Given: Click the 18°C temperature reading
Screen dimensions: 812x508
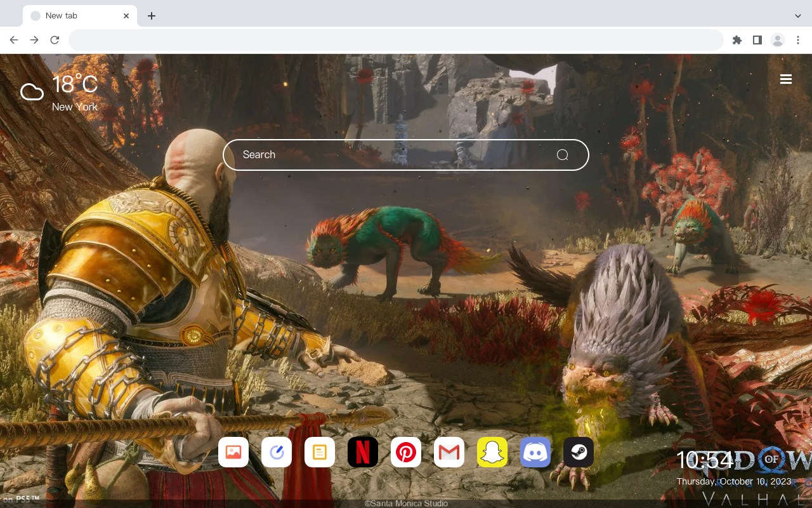Looking at the screenshot, I should [x=75, y=84].
